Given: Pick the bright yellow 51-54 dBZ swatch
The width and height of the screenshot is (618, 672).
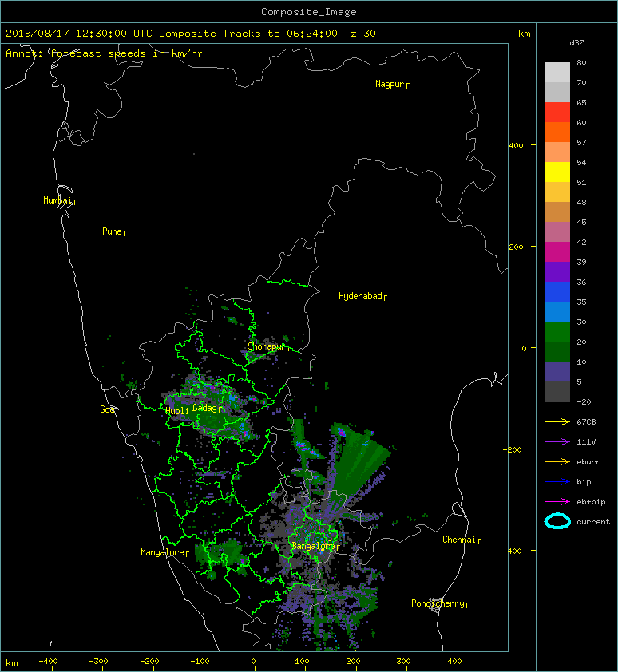Looking at the screenshot, I should coord(557,172).
